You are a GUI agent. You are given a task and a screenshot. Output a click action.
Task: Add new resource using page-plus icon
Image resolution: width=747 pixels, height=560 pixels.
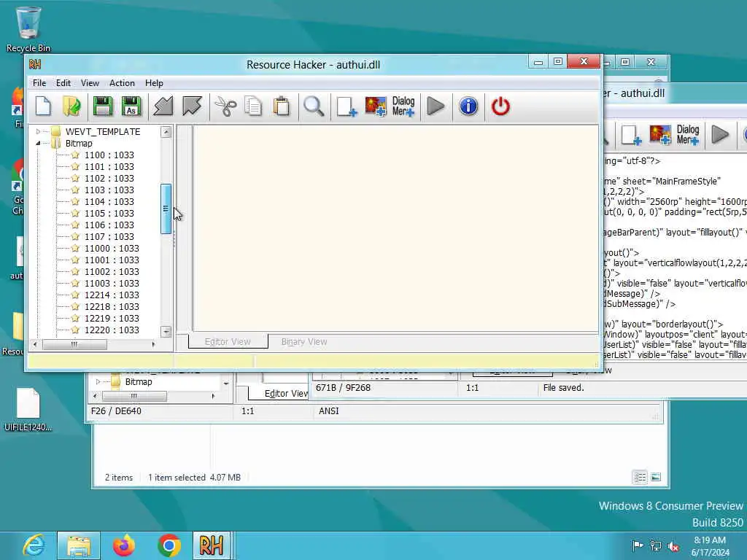coord(347,106)
